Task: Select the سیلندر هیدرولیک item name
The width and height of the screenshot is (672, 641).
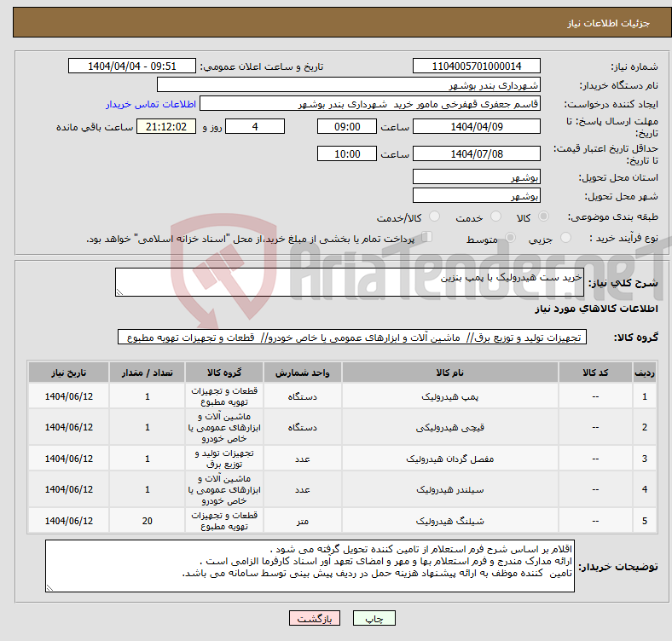Action: pos(450,489)
